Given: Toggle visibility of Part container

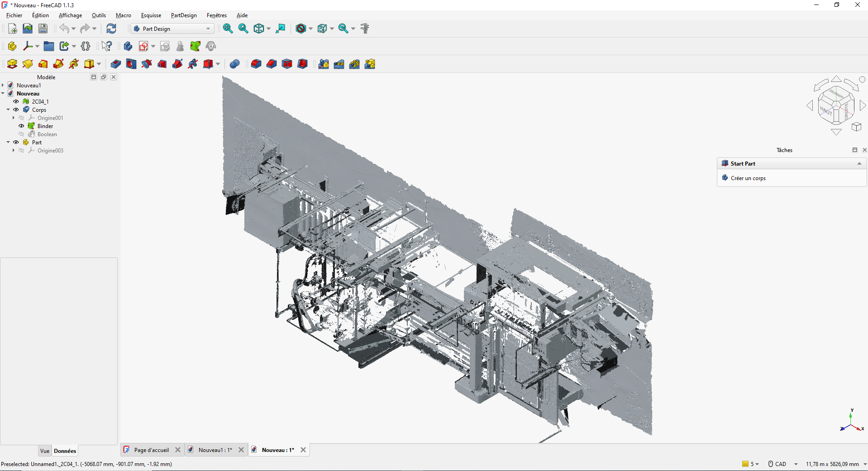Looking at the screenshot, I should click(16, 143).
